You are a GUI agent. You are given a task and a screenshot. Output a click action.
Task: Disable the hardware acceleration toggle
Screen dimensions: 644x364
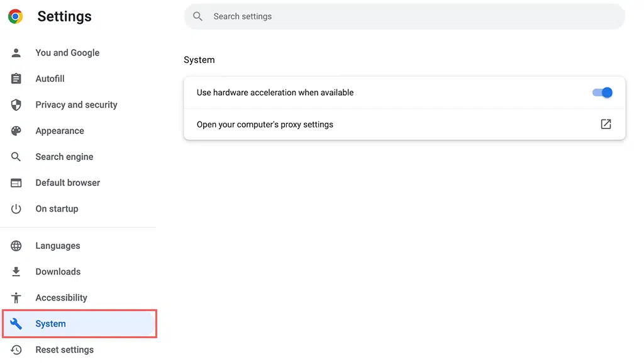point(602,93)
